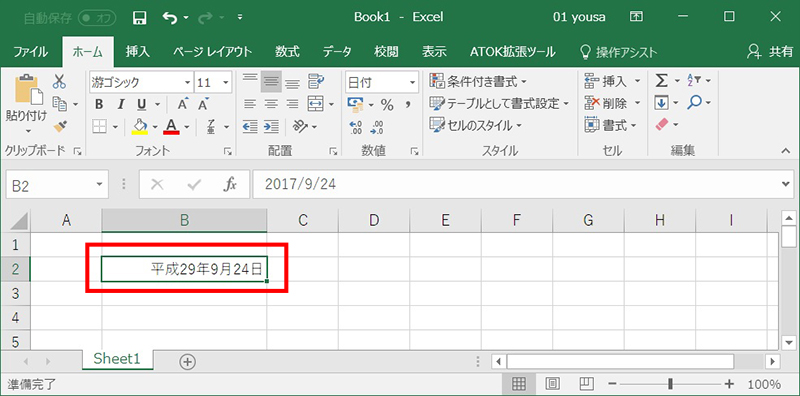Click the phonetic guide (furigana) icon
The width and height of the screenshot is (800, 396).
coord(211,126)
